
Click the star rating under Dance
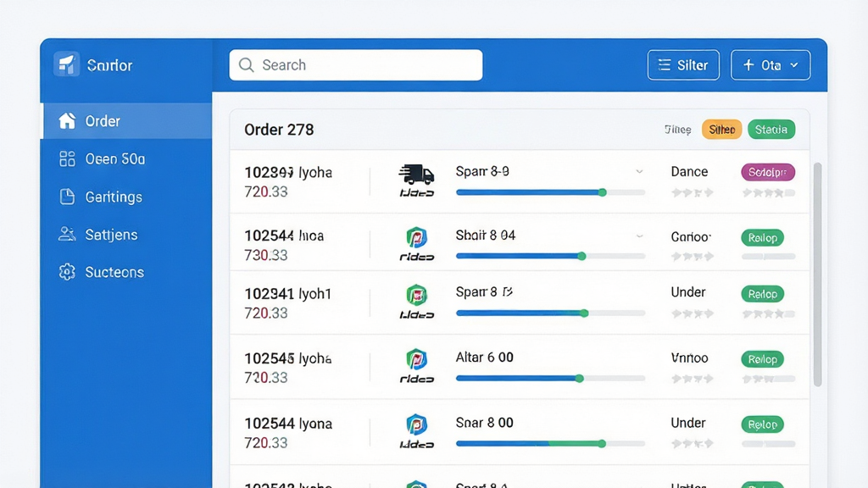click(692, 193)
